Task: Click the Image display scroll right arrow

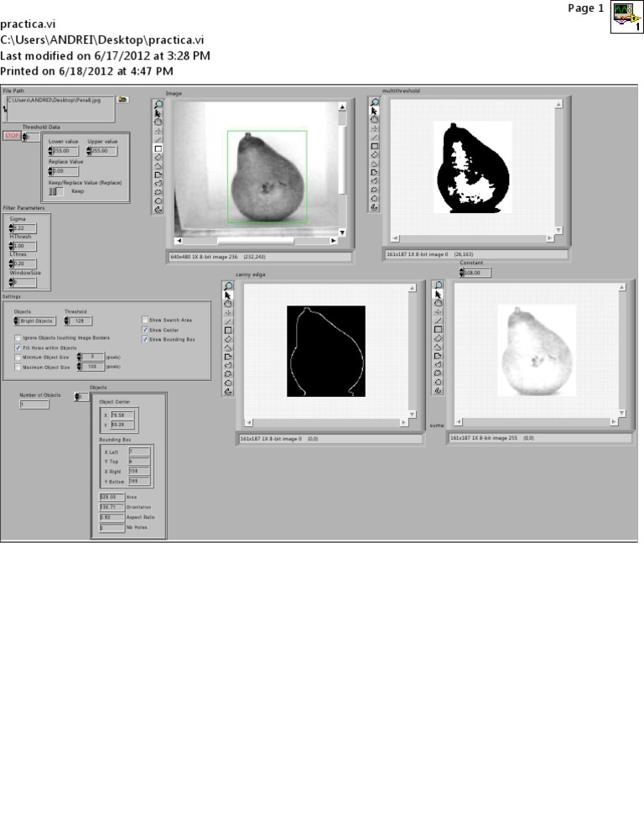Action: 334,241
